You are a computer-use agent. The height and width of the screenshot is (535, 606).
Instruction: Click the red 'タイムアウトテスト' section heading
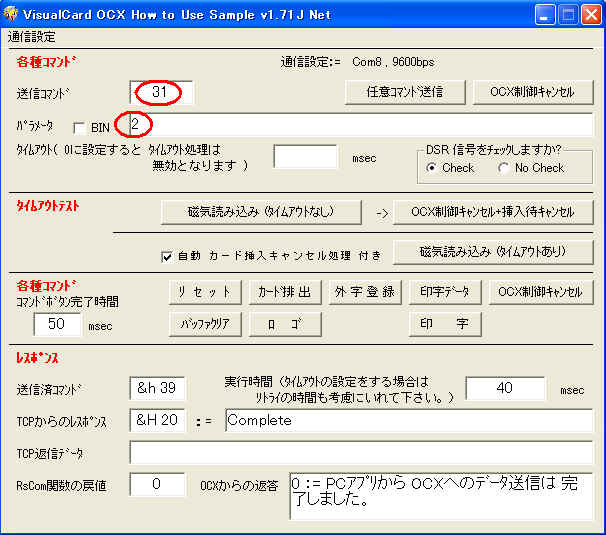(x=48, y=206)
